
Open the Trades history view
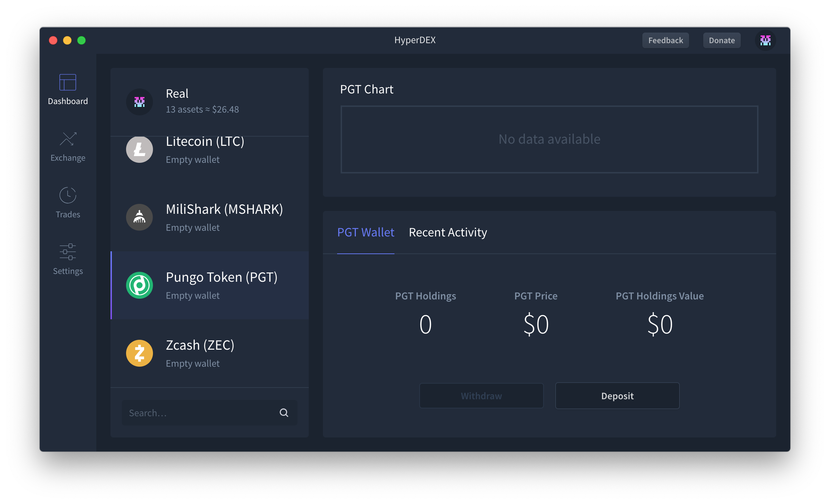[x=67, y=202]
